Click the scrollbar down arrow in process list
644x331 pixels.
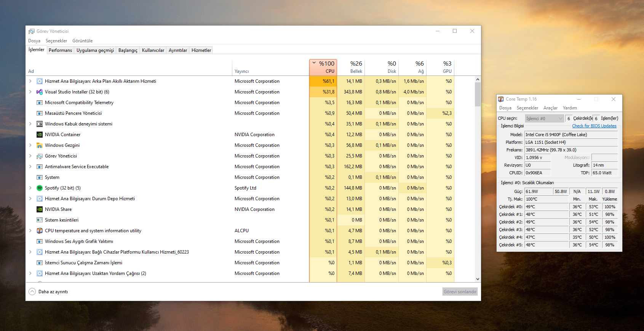pos(478,279)
